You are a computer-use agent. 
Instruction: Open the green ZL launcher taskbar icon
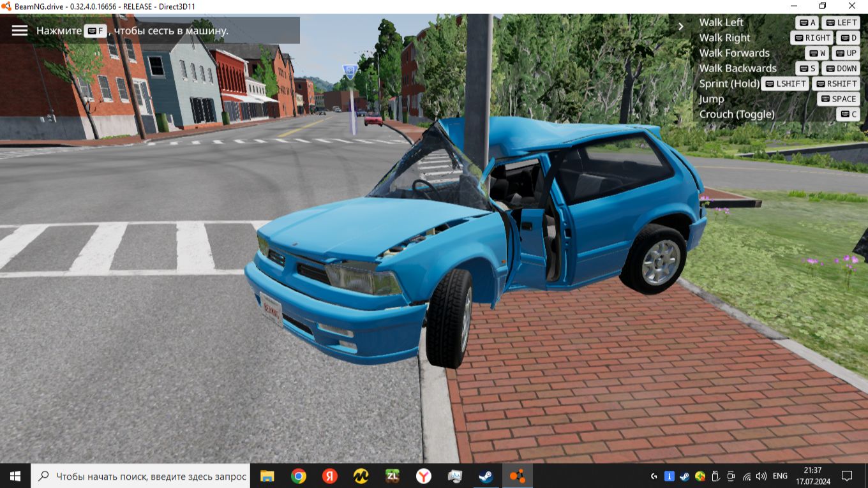pos(392,476)
